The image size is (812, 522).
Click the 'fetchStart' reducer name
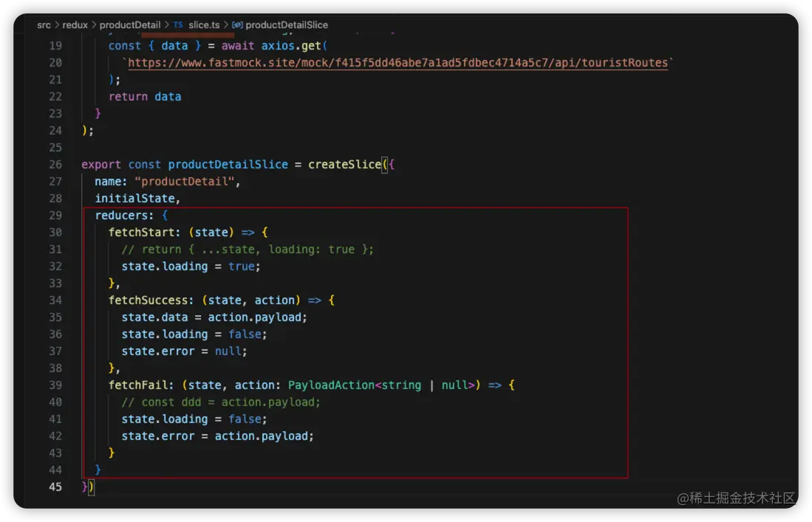141,233
